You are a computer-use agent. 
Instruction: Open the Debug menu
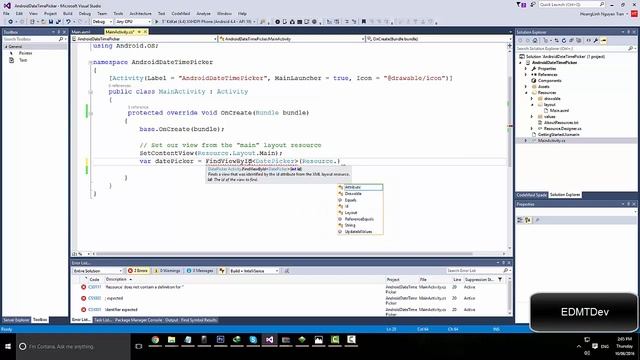coord(84,13)
